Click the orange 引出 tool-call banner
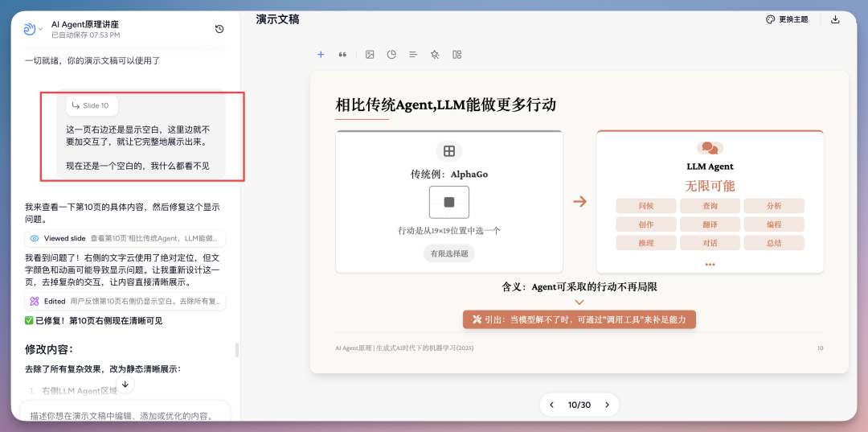Screen dimensions: 868x432 pyautogui.click(x=579, y=319)
